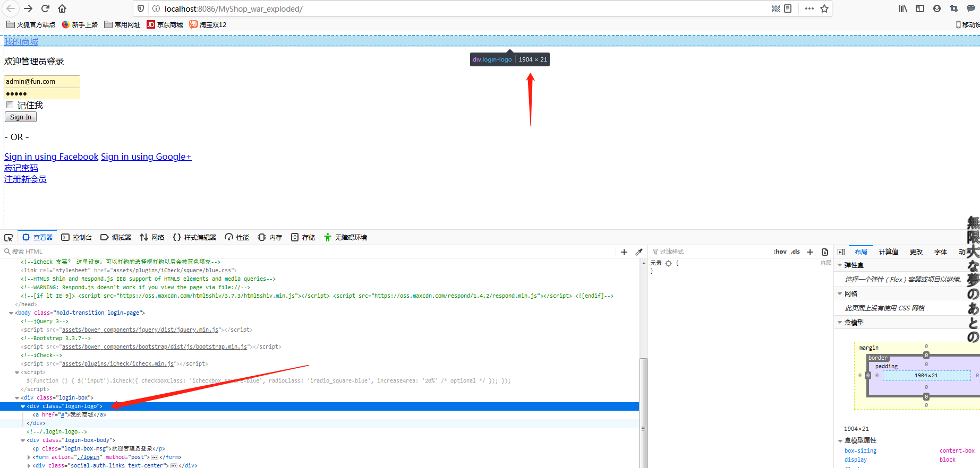Click the 我的商城 logo link
The width and height of the screenshot is (980, 468).
(21, 41)
